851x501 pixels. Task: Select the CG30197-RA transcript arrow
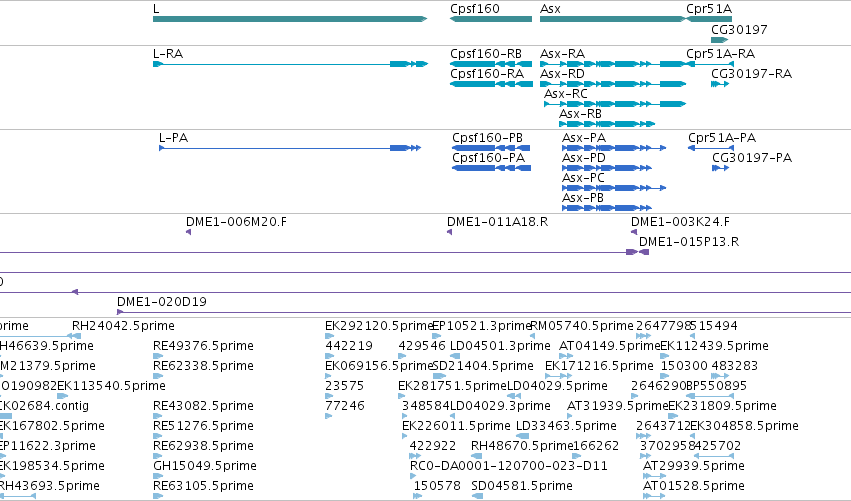[x=720, y=84]
